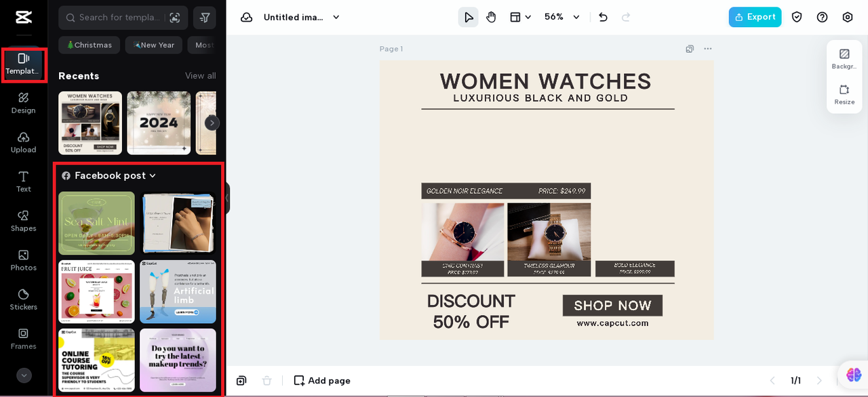Open the layout options dropdown

pos(520,17)
